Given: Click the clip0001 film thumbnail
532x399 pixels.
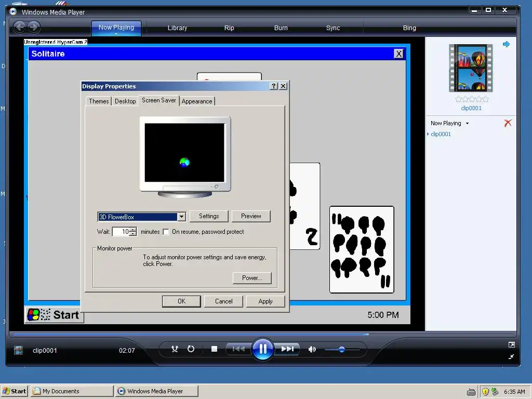Looking at the screenshot, I should [471, 68].
